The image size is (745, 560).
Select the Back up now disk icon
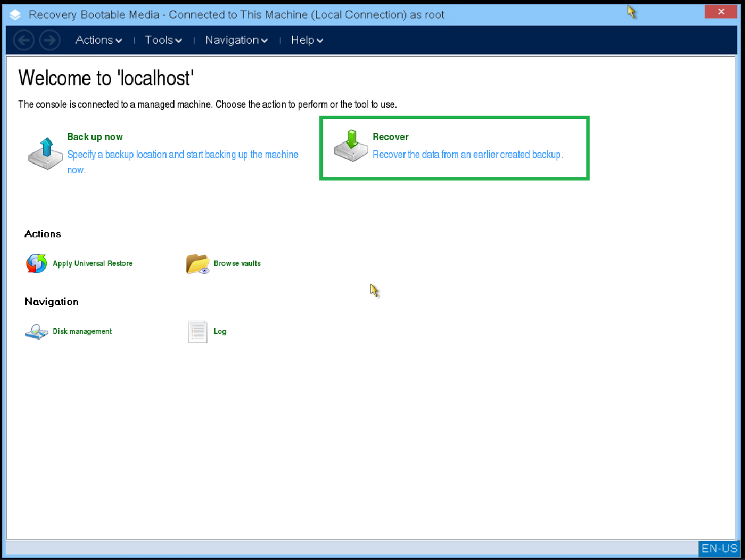pos(45,153)
